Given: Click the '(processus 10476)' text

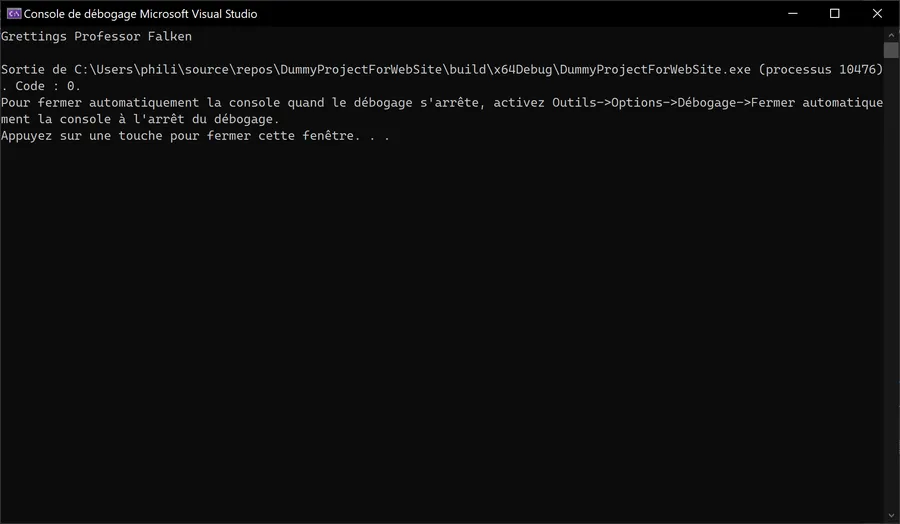Looking at the screenshot, I should coord(821,69).
